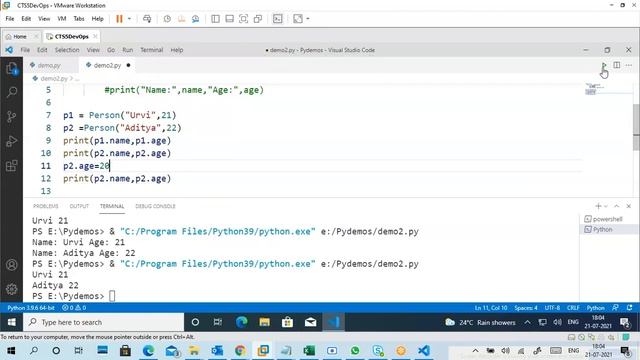Enter VMware full screen mode
The height and width of the screenshot is (360, 640).
click(243, 19)
